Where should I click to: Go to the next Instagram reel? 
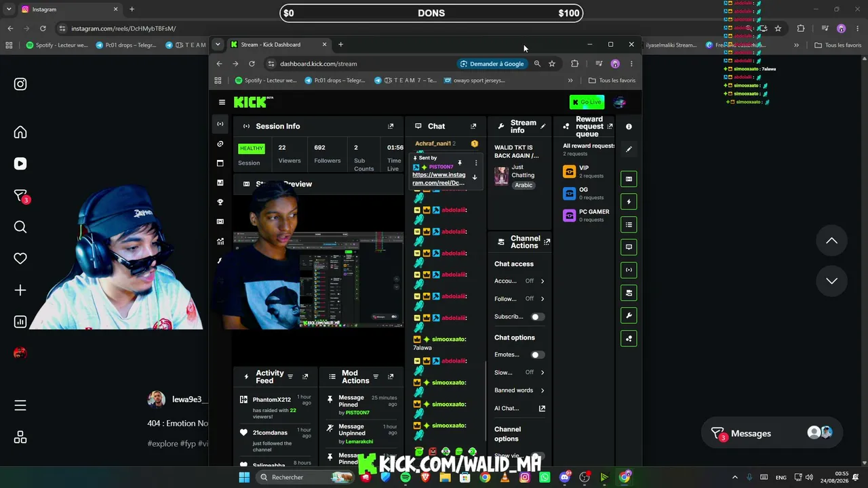(831, 281)
